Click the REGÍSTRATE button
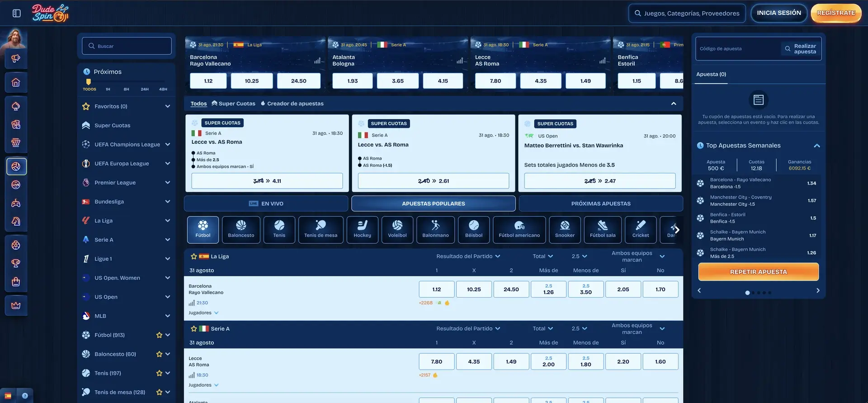This screenshot has width=868, height=403. (x=836, y=13)
